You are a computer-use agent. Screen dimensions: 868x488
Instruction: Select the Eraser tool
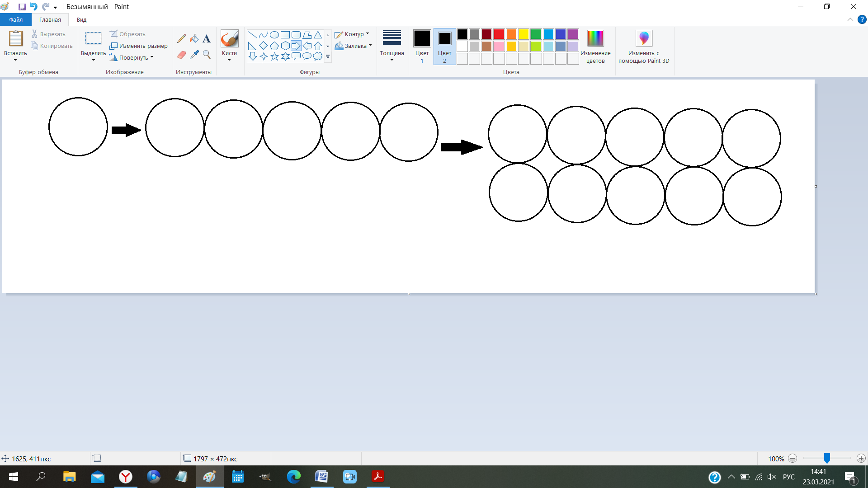[181, 55]
